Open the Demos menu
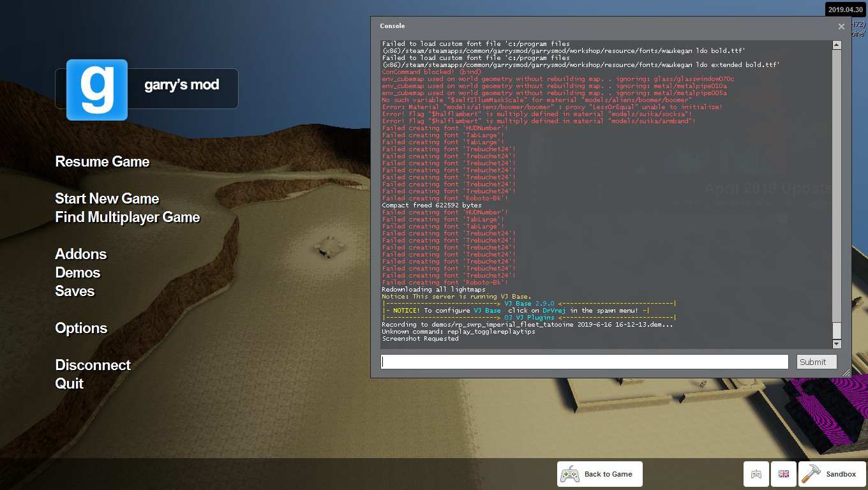Image resolution: width=868 pixels, height=490 pixels. pos(78,272)
